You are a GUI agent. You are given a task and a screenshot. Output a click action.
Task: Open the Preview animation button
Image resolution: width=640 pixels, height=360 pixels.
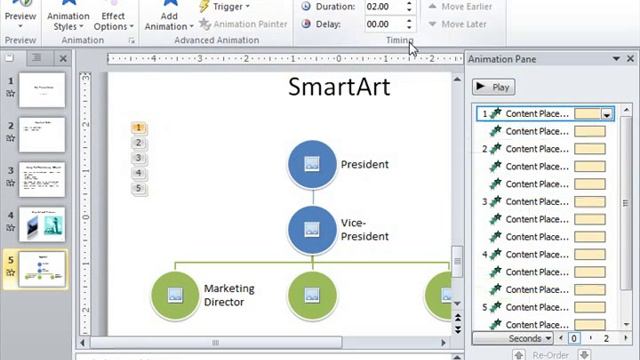tap(20, 16)
